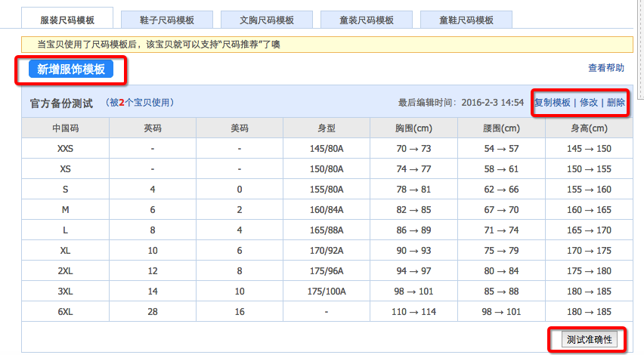Screen dimensions: 644x355
Task: Click chest value 70 → 73
Action: pos(413,149)
